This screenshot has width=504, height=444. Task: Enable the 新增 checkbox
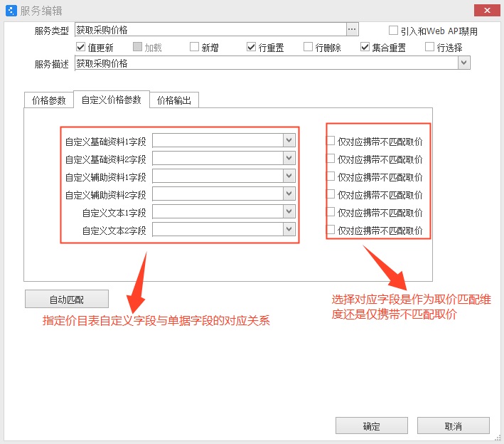point(195,48)
